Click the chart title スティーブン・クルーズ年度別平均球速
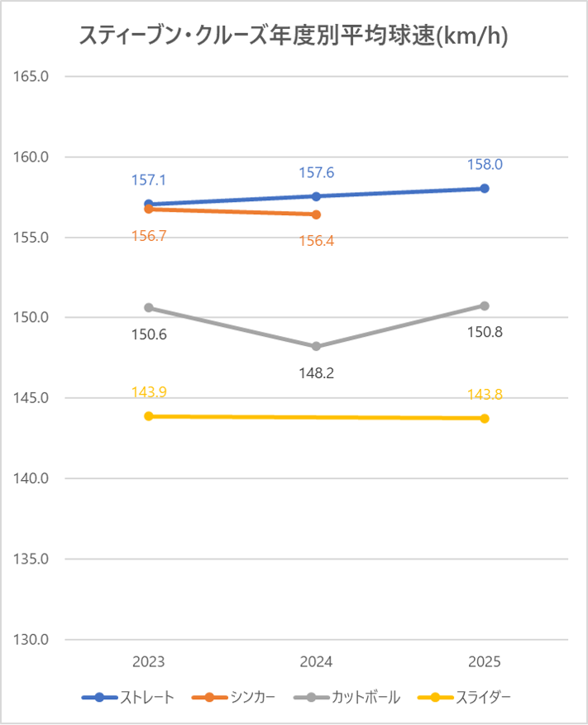This screenshot has width=588, height=725. pos(294,36)
